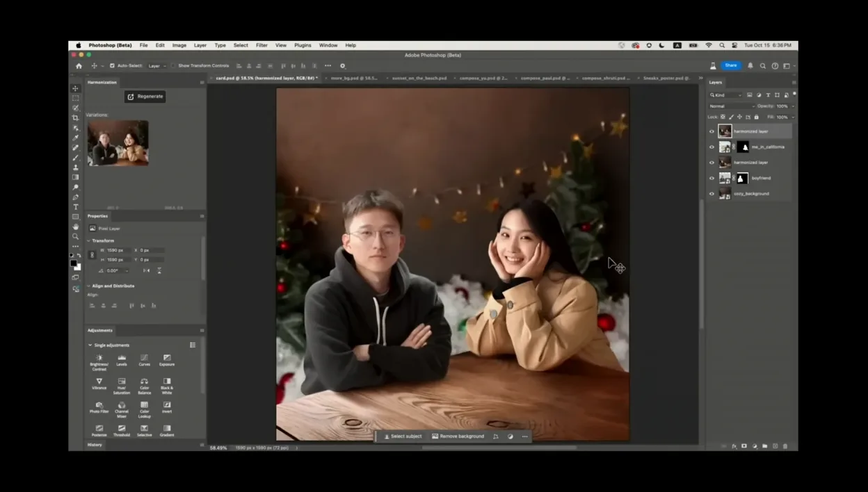Toggle lock transparent pixels icon
The height and width of the screenshot is (492, 868).
pyautogui.click(x=723, y=117)
